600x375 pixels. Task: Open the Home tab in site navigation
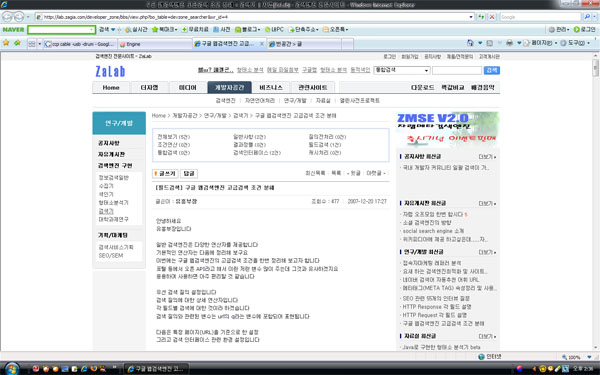(111, 88)
